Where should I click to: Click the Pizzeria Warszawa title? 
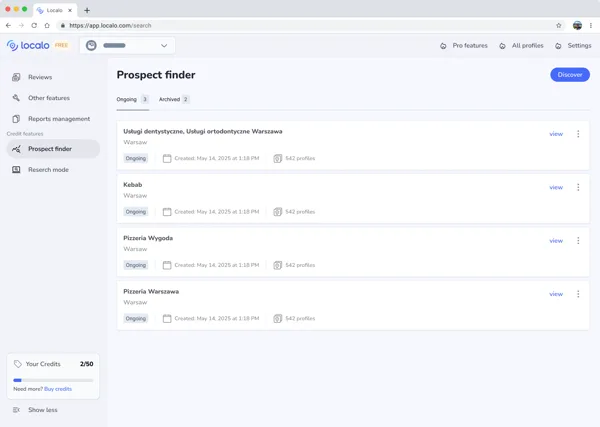click(x=151, y=292)
